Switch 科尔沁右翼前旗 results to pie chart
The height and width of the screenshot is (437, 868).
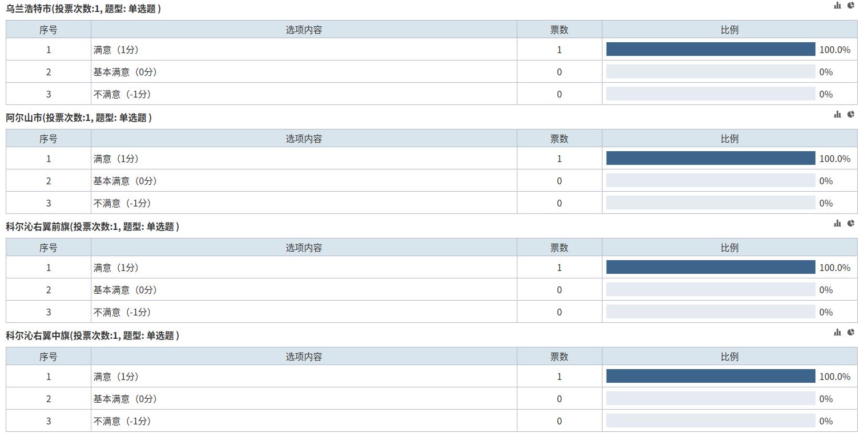851,223
